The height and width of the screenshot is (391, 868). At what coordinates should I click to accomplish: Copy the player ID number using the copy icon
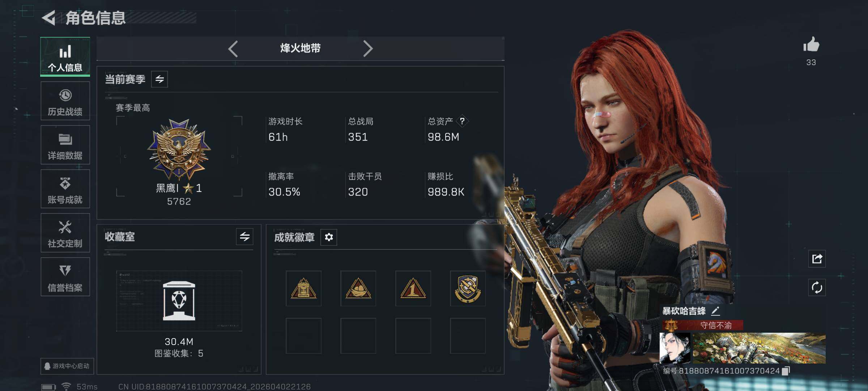(x=786, y=371)
